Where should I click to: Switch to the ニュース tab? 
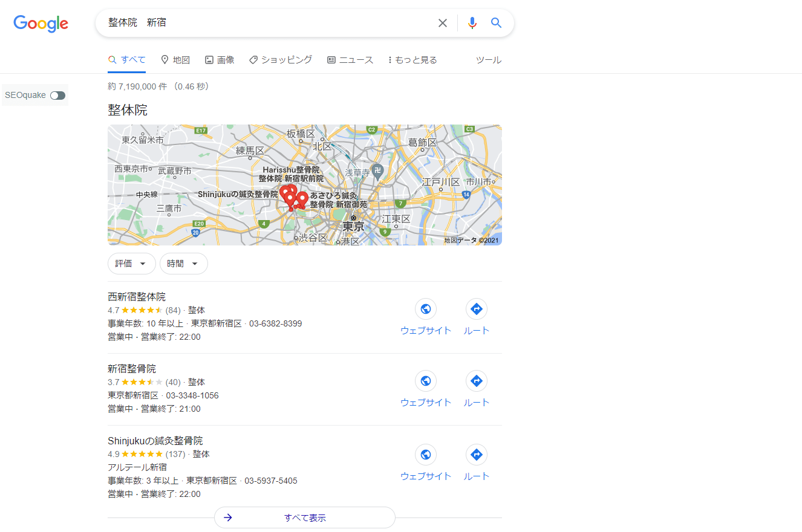coord(350,60)
